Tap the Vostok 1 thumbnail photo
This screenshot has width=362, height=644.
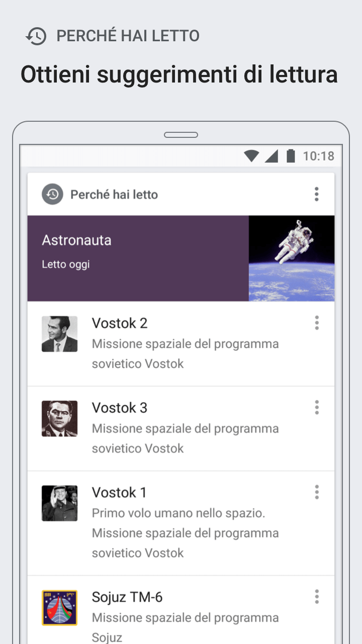[59, 503]
